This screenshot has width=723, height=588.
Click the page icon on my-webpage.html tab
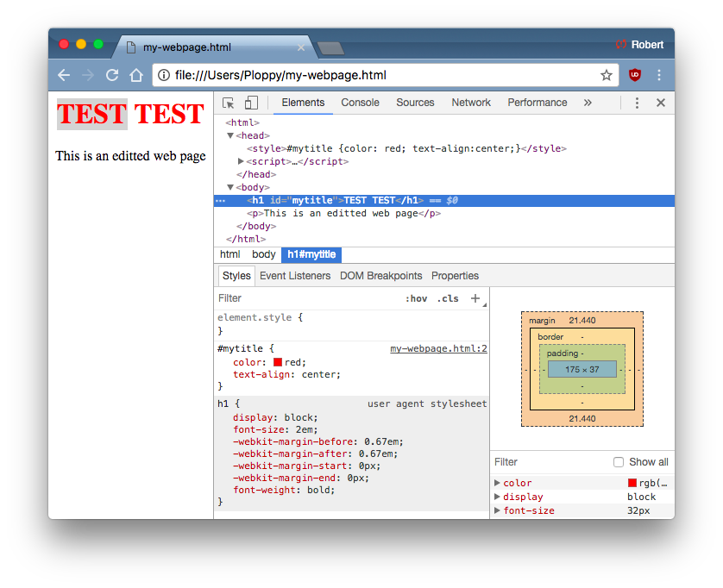point(131,47)
